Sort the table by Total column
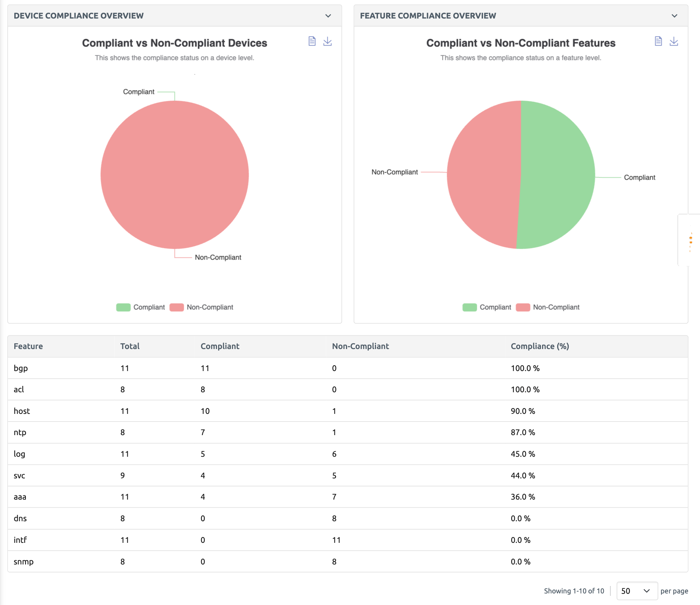700x605 pixels. pyautogui.click(x=130, y=346)
